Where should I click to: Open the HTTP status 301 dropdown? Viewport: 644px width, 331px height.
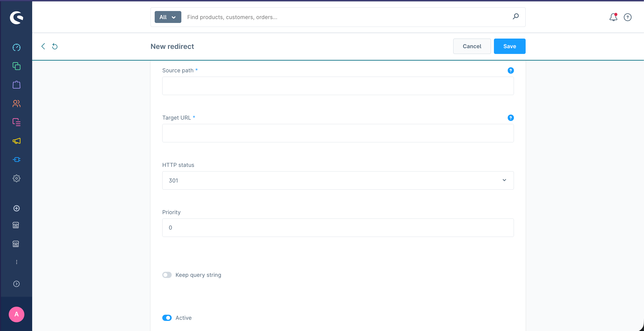pyautogui.click(x=338, y=180)
